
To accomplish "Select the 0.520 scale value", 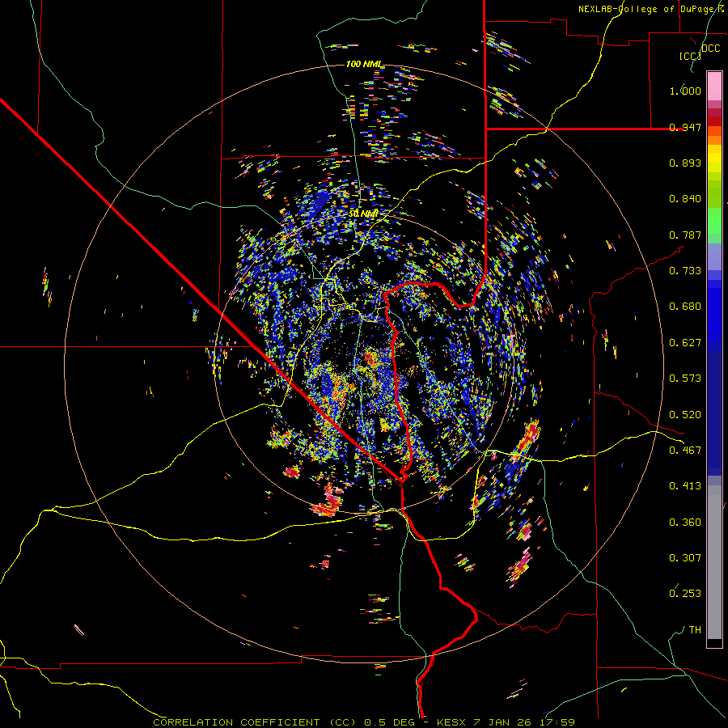I will coord(685,415).
